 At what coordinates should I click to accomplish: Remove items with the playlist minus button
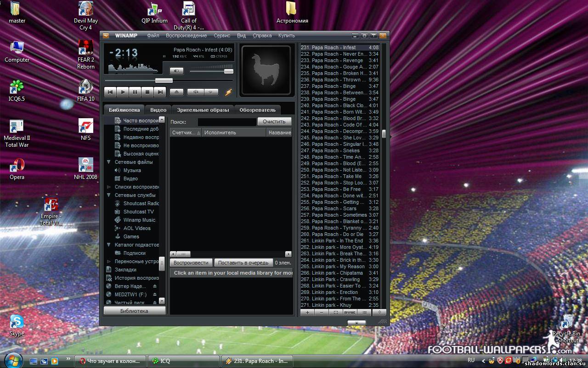coord(322,312)
